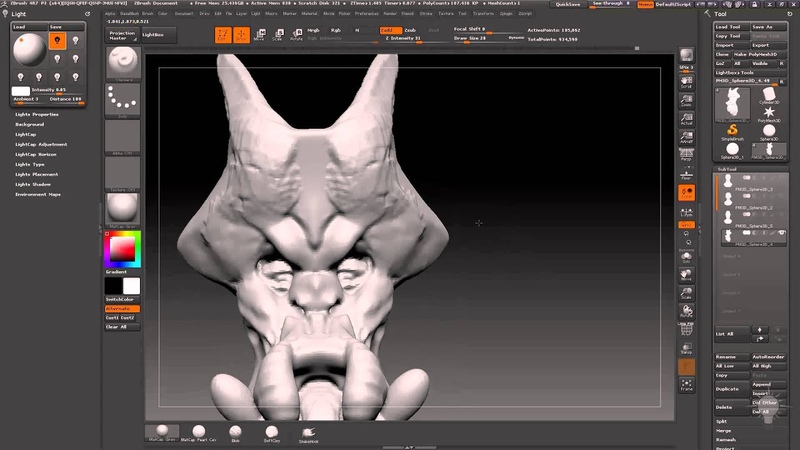
Task: Click the Zoom canvas icon
Action: pos(686,101)
